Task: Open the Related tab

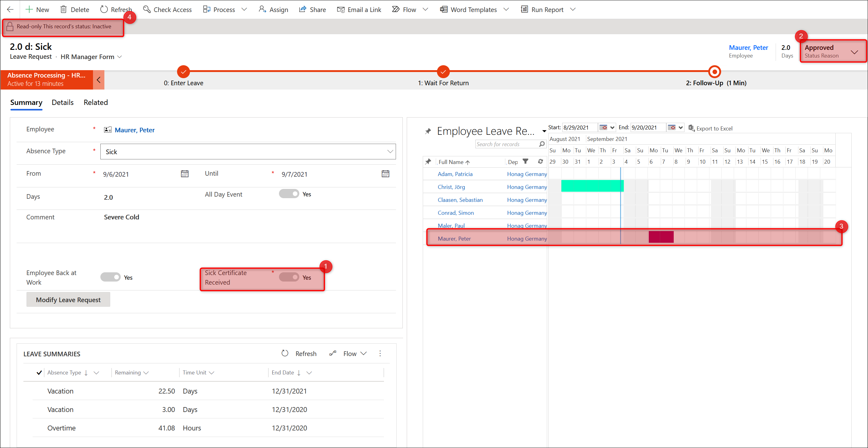Action: [96, 102]
